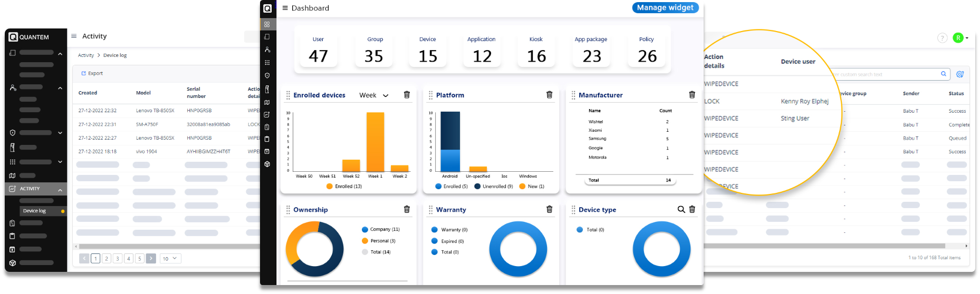This screenshot has height=294, width=980.
Task: Click the Manage widget button
Action: pyautogui.click(x=665, y=8)
